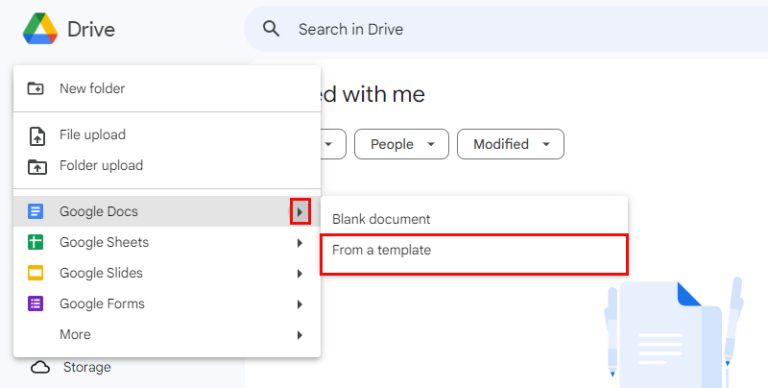768x388 pixels.
Task: Expand Google Sheets submenu arrow
Action: (x=300, y=243)
